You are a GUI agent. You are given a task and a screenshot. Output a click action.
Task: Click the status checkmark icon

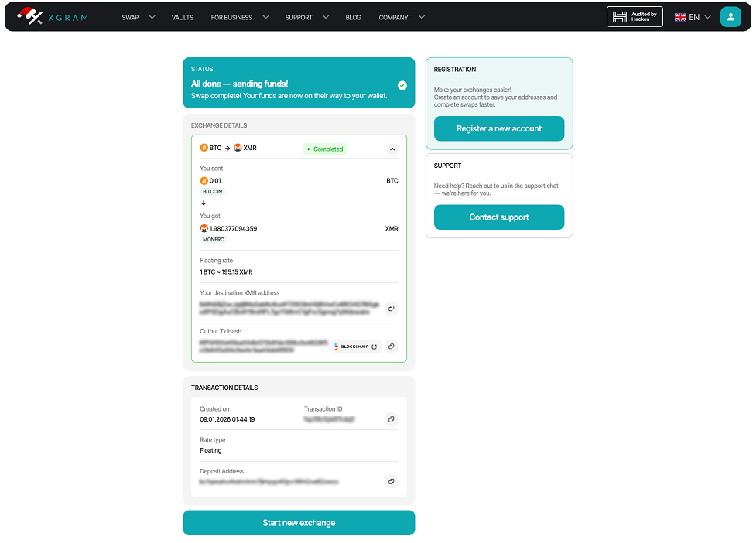pos(402,85)
